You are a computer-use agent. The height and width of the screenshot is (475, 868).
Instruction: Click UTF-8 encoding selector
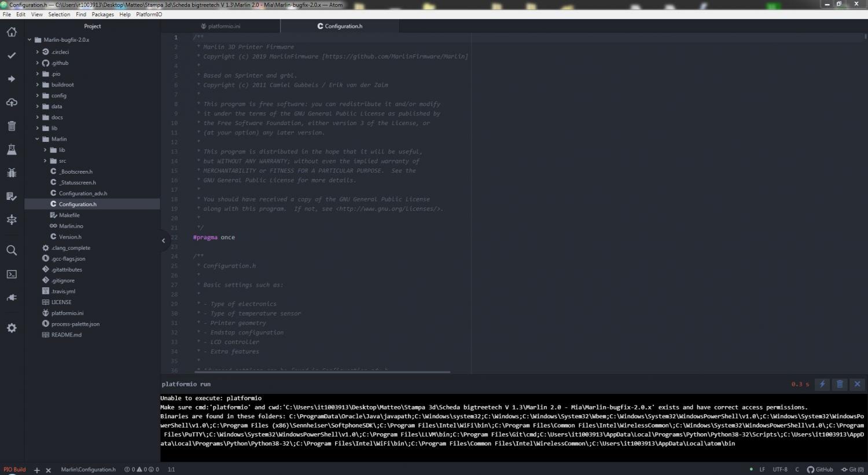pos(780,469)
